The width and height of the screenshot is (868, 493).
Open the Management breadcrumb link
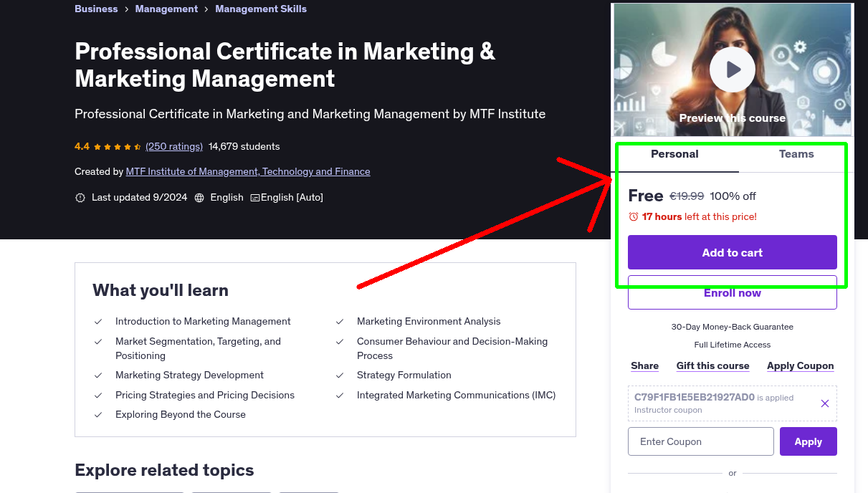point(166,9)
